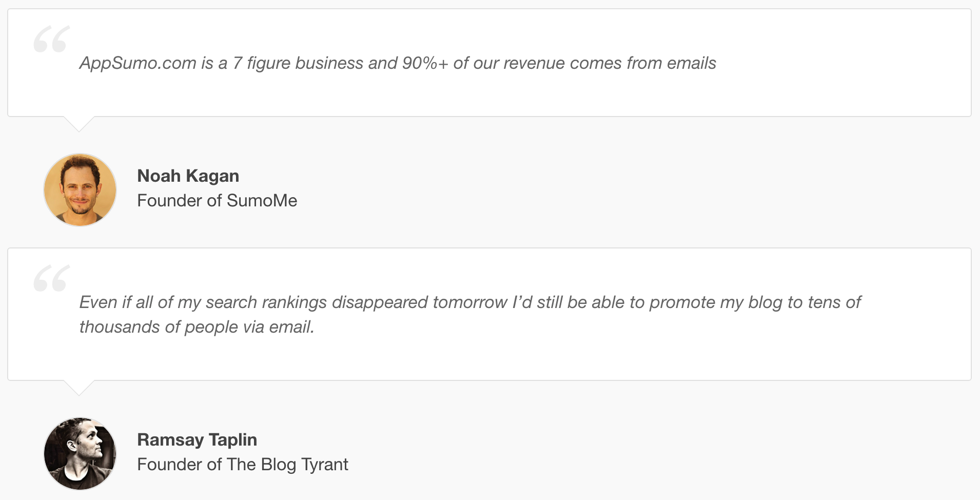This screenshot has width=980, height=500.
Task: Click the word 'SumoMe' under Noah Kagan
Action: [x=262, y=201]
